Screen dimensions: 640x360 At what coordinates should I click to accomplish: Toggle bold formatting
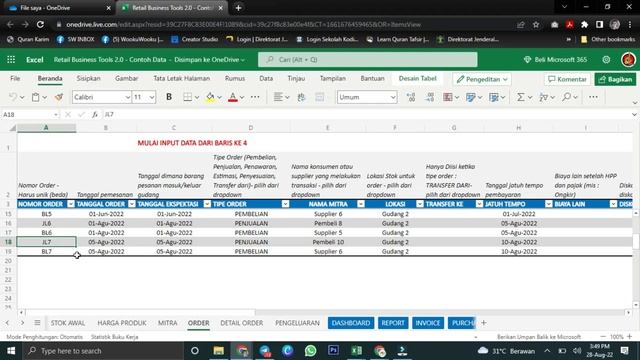[169, 97]
